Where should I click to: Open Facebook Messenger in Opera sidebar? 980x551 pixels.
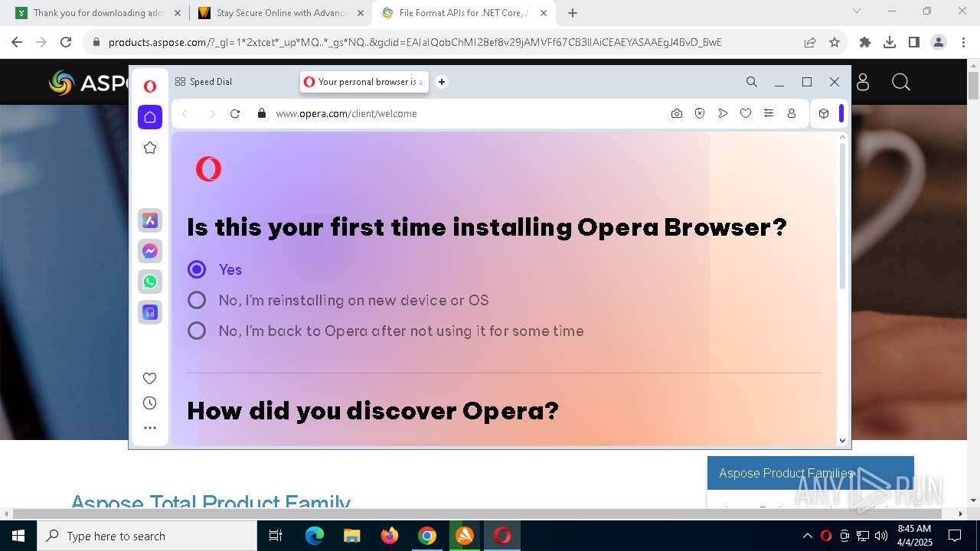click(150, 251)
